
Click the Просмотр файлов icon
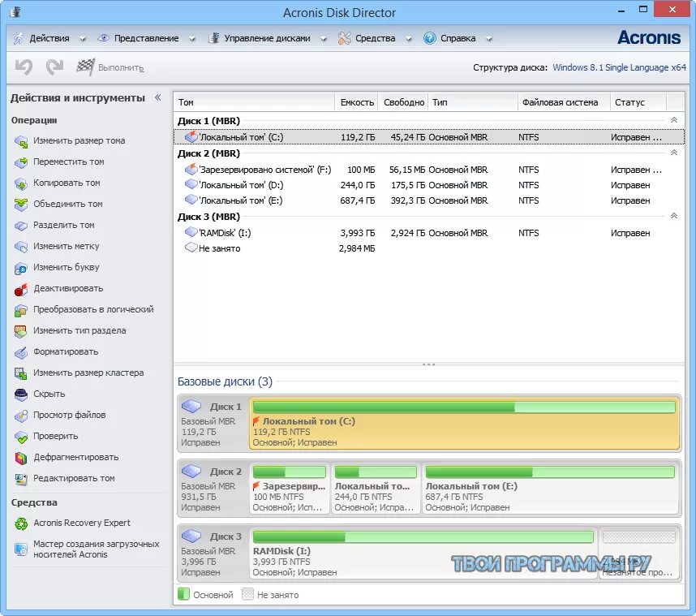click(x=21, y=416)
